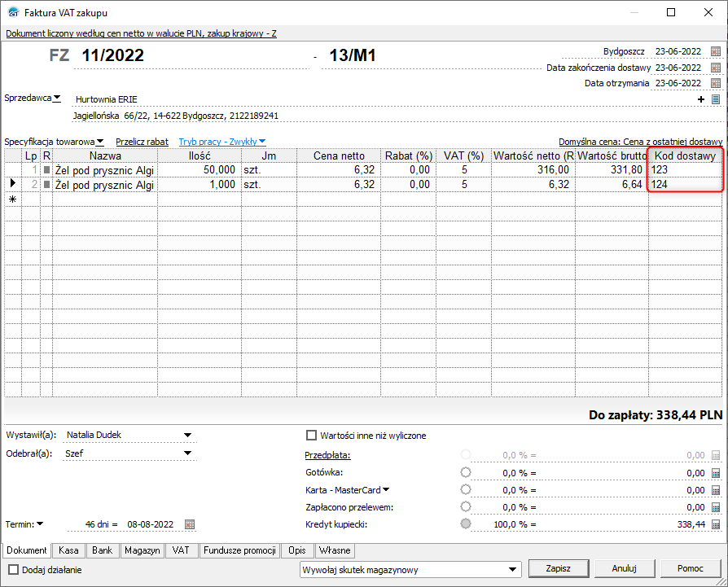
Task: Select the Przedpłata radio button
Action: coord(465,454)
